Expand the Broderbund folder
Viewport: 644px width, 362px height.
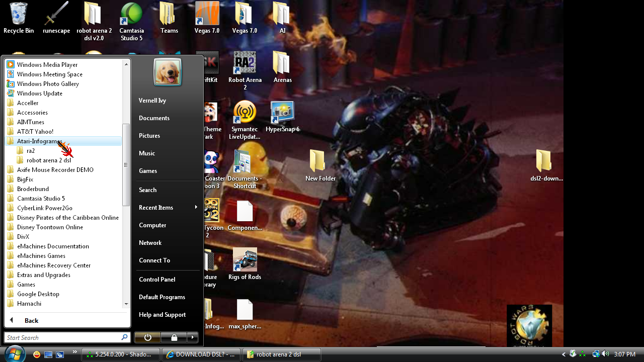64,189
